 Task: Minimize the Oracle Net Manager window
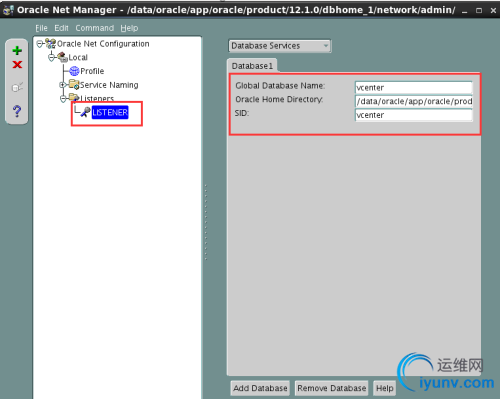pos(464,11)
